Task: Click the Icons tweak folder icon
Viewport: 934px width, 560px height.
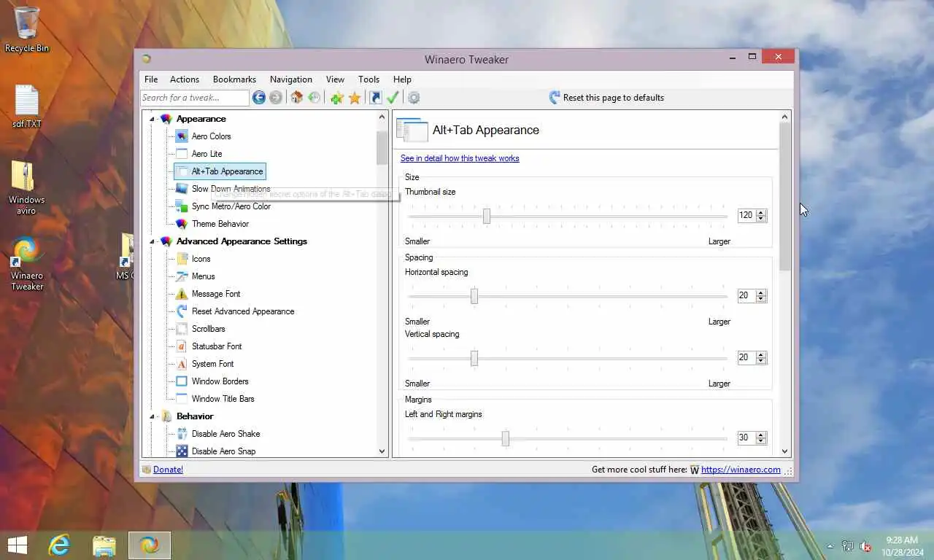Action: [x=182, y=259]
